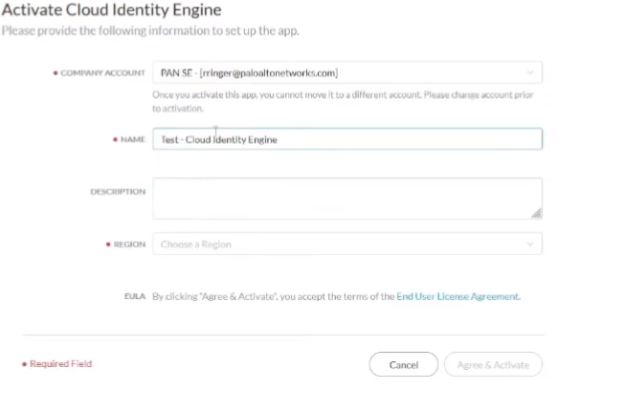624x402 pixels.
Task: Click the Activate Cloud Identity Engine heading
Action: coord(111,10)
